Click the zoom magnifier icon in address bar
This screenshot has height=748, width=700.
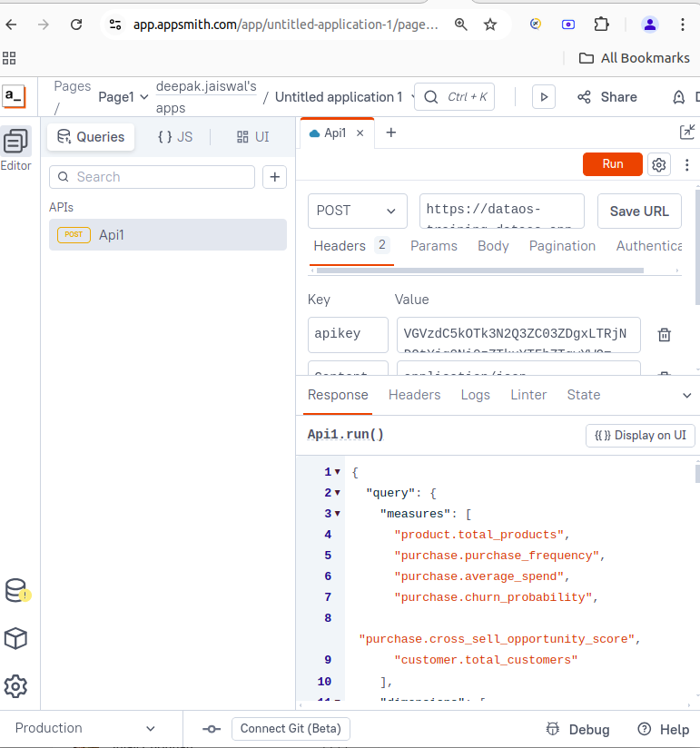460,25
